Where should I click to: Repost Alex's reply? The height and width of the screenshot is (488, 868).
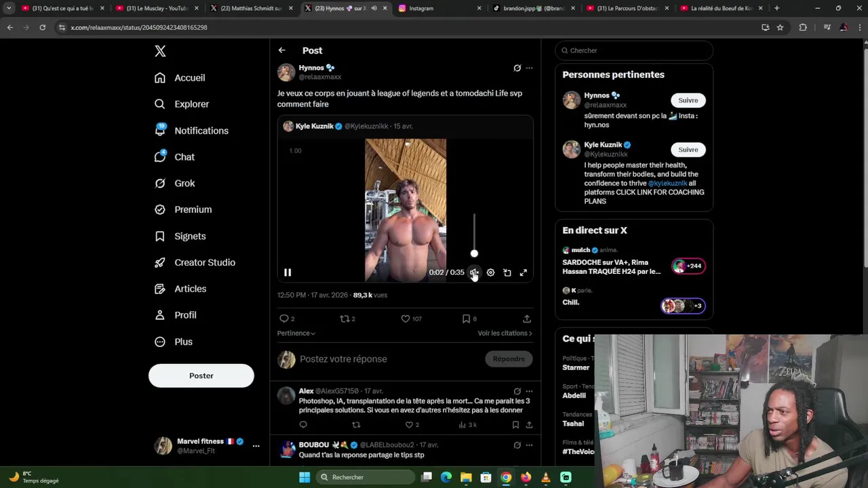click(x=356, y=425)
